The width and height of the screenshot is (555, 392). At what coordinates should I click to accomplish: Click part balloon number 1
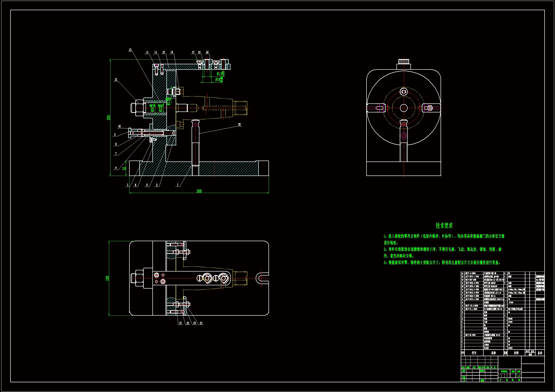click(x=178, y=185)
